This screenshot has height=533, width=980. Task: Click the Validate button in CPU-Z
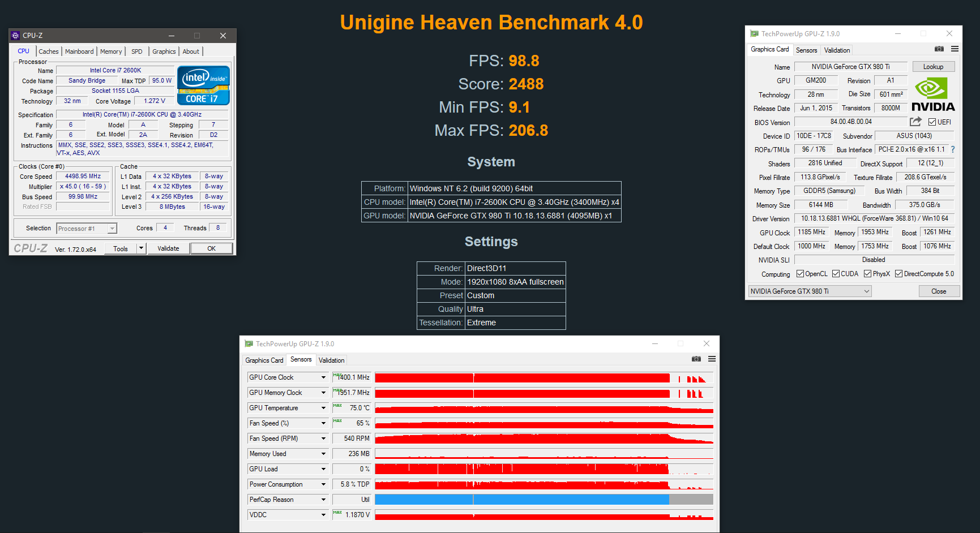(x=168, y=248)
